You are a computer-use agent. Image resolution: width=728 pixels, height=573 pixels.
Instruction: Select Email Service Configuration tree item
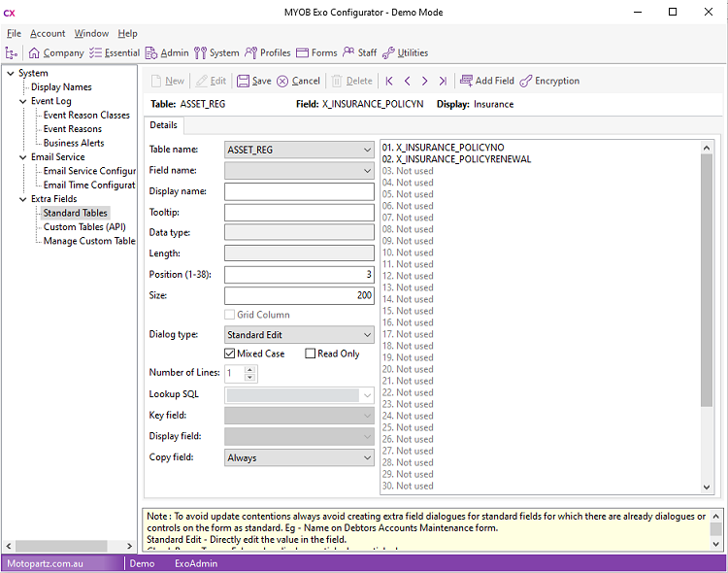pyautogui.click(x=89, y=171)
